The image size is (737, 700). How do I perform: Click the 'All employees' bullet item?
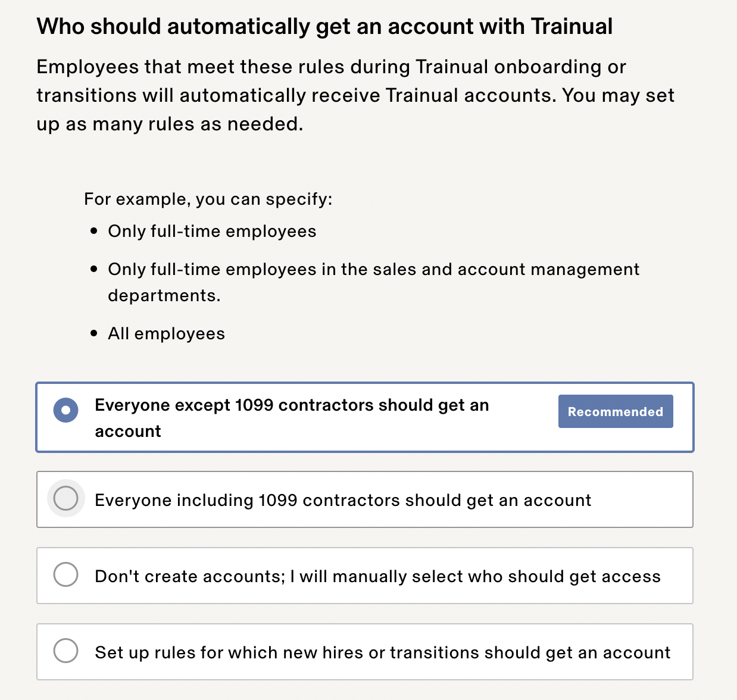click(x=166, y=334)
